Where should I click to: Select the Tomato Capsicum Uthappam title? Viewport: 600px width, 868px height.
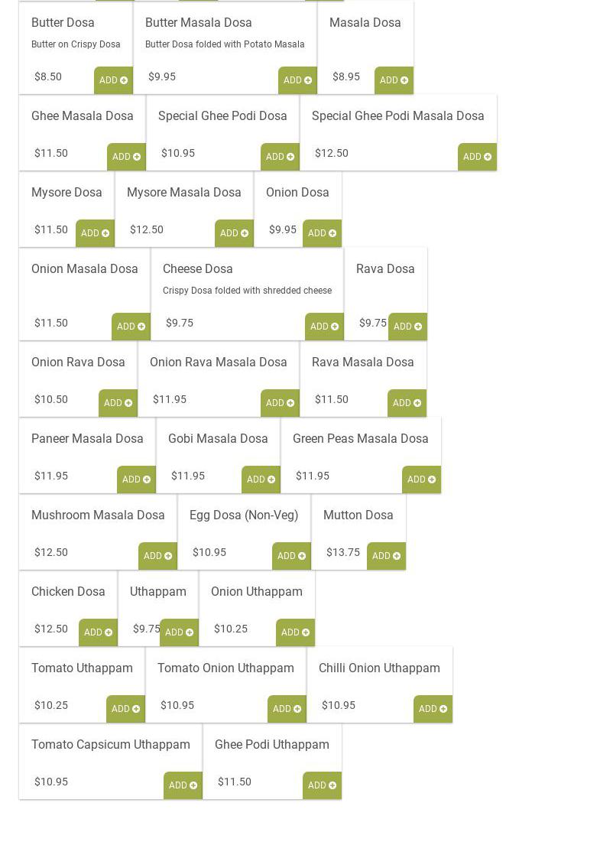point(111,745)
